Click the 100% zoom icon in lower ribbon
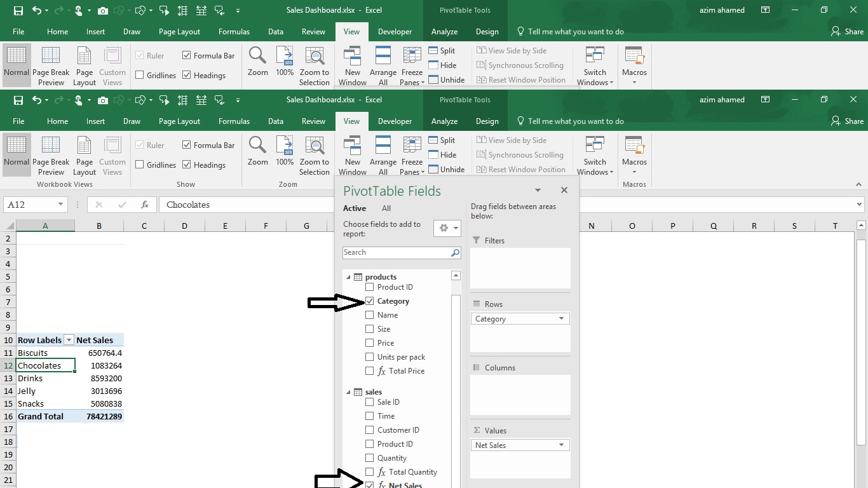Screen dimensions: 868x488 (x=285, y=151)
